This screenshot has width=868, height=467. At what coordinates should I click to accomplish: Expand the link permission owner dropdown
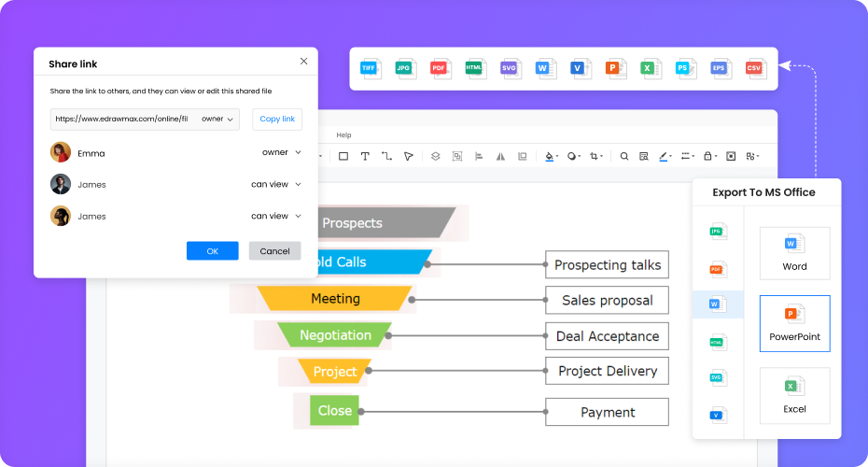point(217,120)
